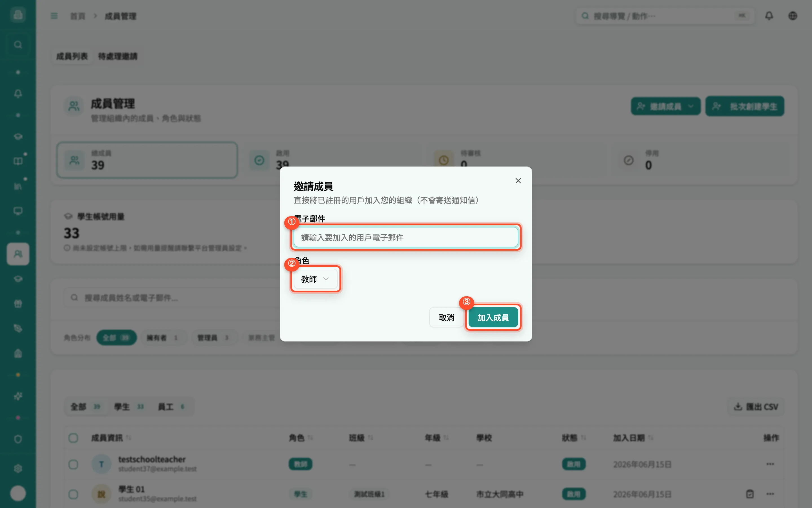This screenshot has height=508, width=812.
Task: Open the sidebar gift icon
Action: click(x=18, y=304)
